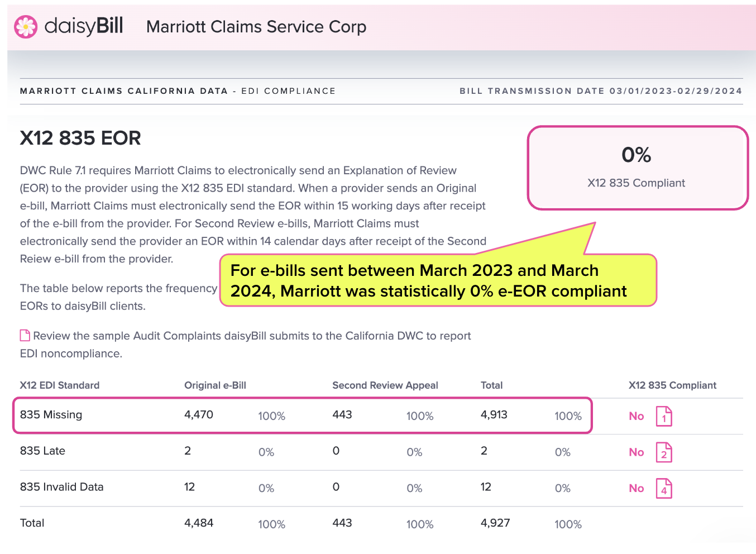Screen dimensions: 756x554
Task: Select the Marriott Claims Service Corp title
Action: pos(256,27)
